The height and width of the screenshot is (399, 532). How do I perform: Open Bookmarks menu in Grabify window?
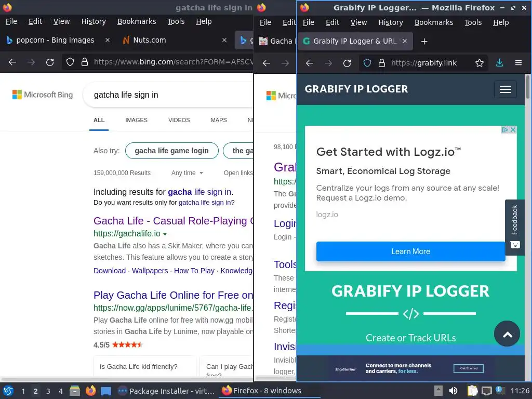pos(434,22)
